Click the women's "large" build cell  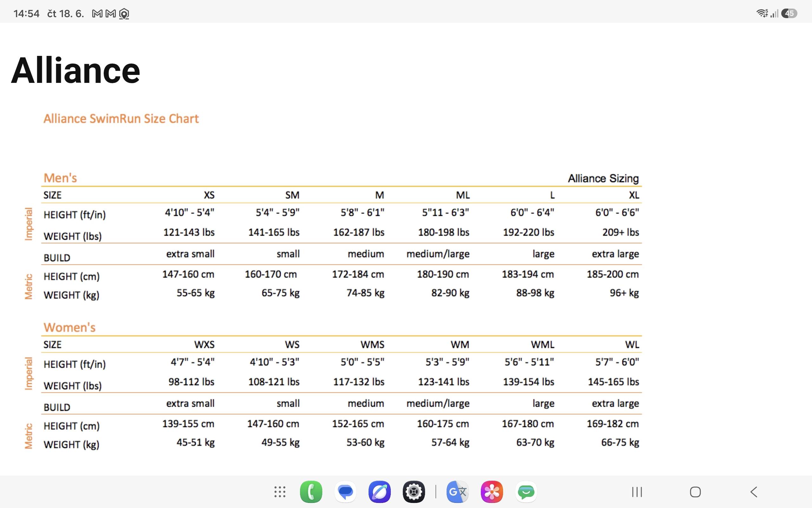(x=543, y=404)
